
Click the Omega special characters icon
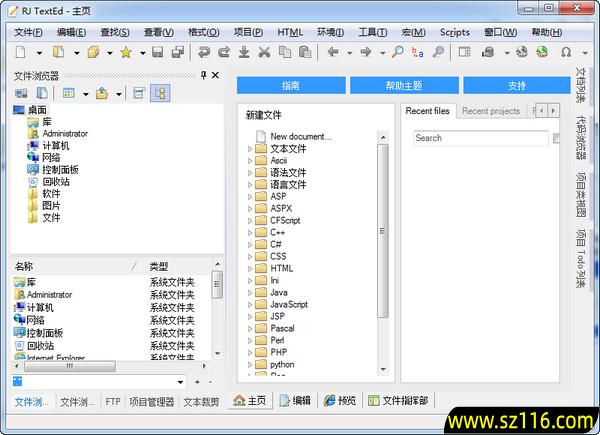pyautogui.click(x=566, y=52)
